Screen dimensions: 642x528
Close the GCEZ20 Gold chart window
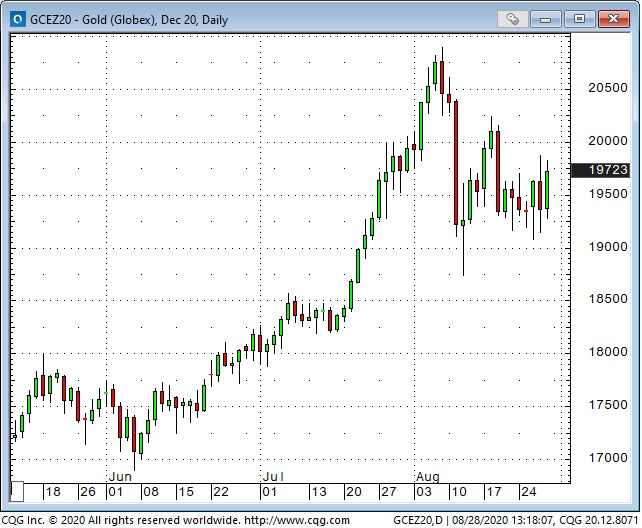tap(613, 19)
